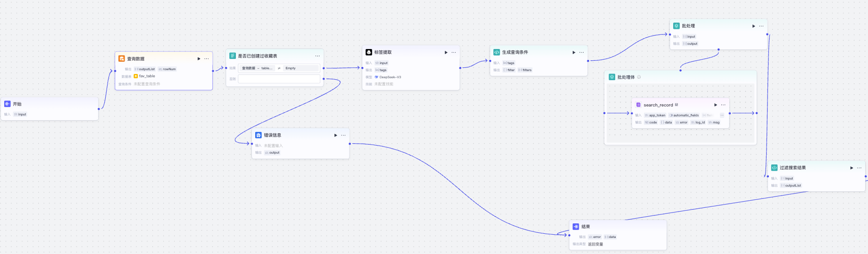Viewport: 868px width, 254px height.
Task: Click the output tag in 错误信息 node
Action: pyautogui.click(x=272, y=152)
